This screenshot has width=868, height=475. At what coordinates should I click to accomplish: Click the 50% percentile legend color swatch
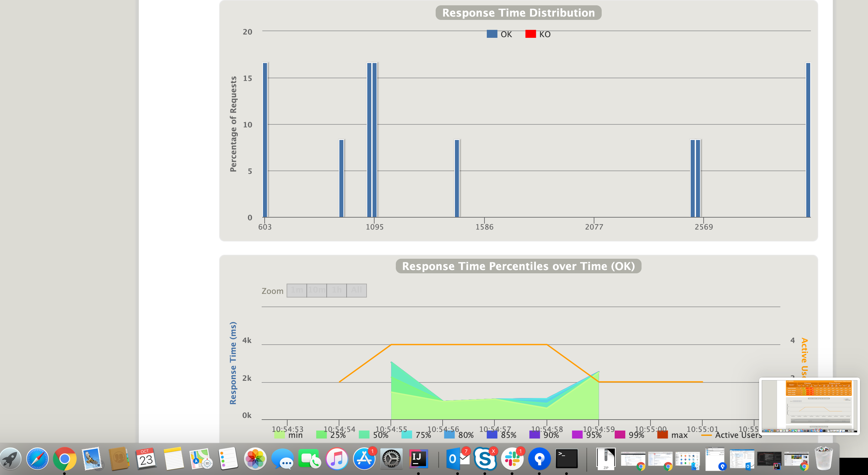(x=364, y=435)
